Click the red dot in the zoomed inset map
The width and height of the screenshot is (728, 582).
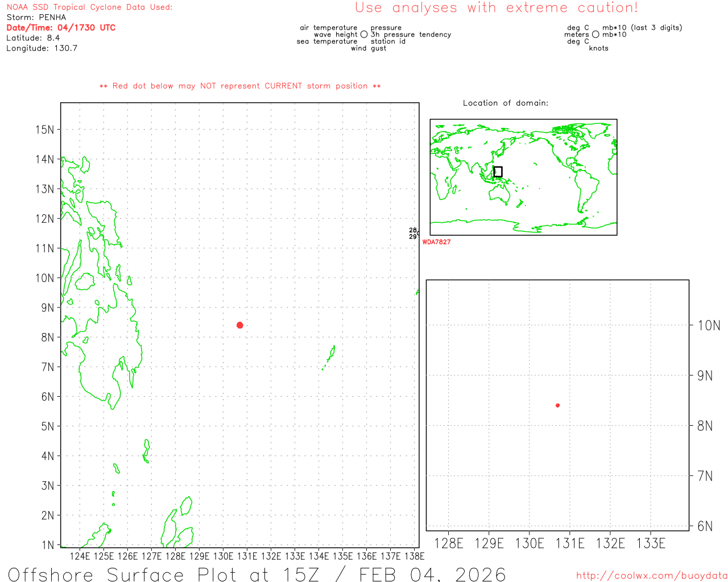point(557,405)
